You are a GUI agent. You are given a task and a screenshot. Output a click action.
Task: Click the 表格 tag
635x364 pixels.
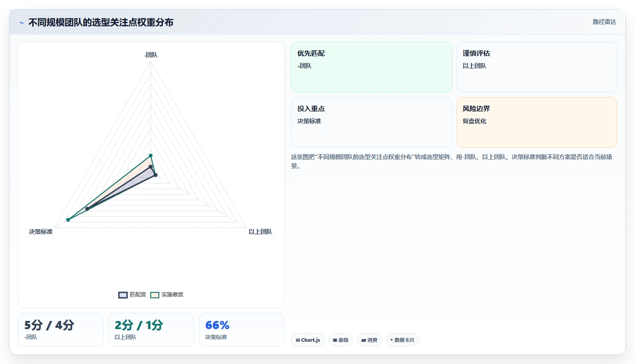[x=340, y=340]
